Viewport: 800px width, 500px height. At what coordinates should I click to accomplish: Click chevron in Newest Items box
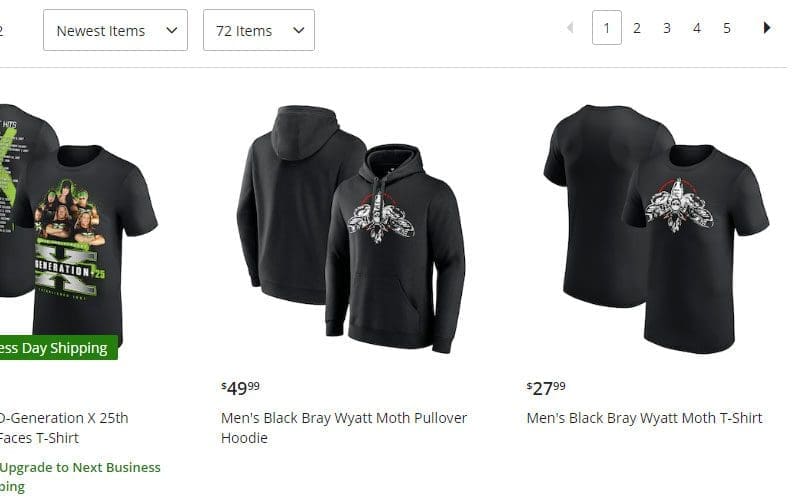(172, 30)
